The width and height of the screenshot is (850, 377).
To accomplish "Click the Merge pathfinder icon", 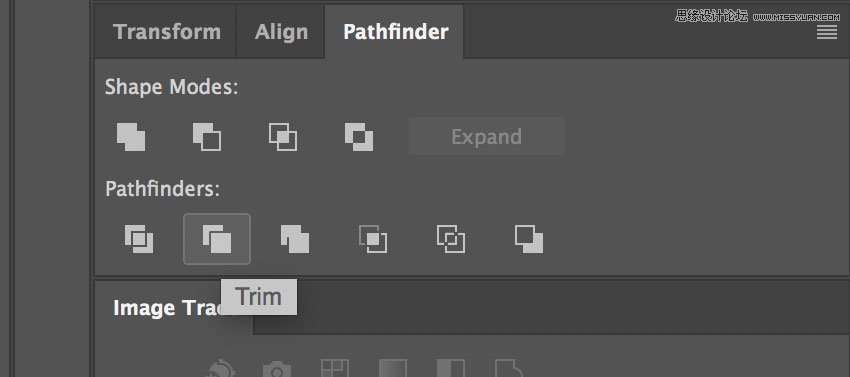I will (x=295, y=239).
